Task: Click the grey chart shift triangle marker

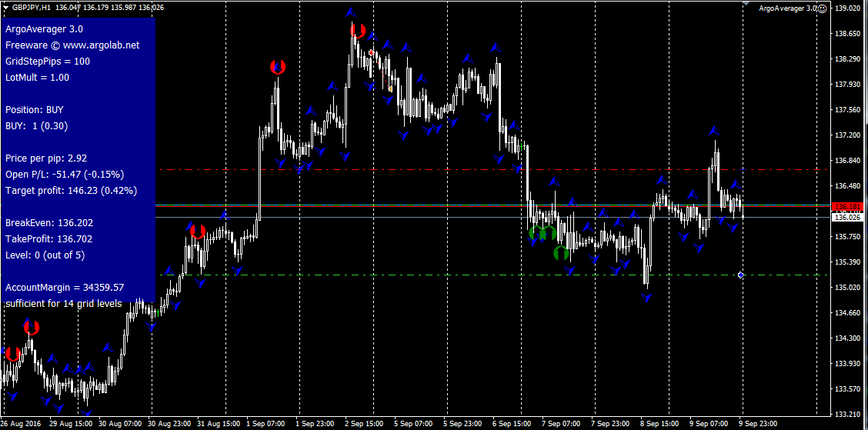Action: tap(746, 3)
